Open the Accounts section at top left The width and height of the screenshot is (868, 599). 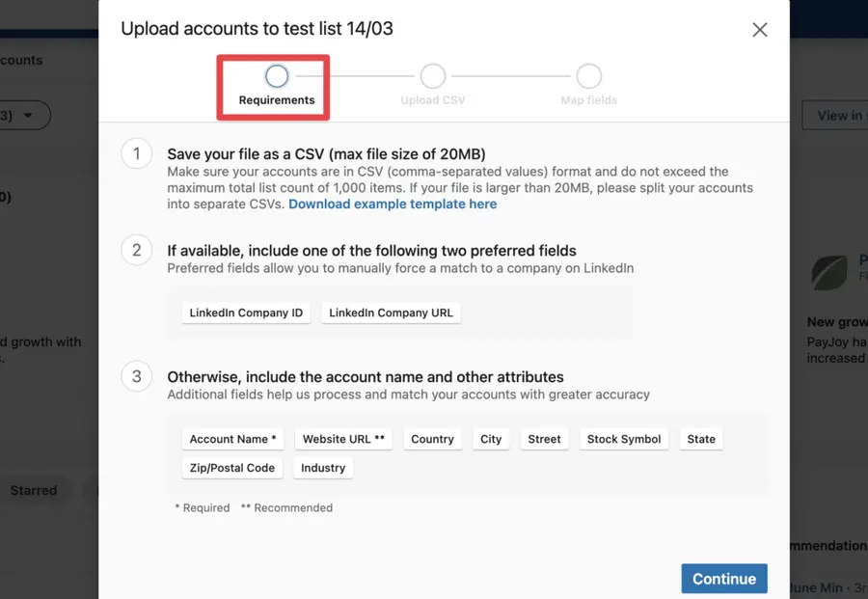(21, 60)
